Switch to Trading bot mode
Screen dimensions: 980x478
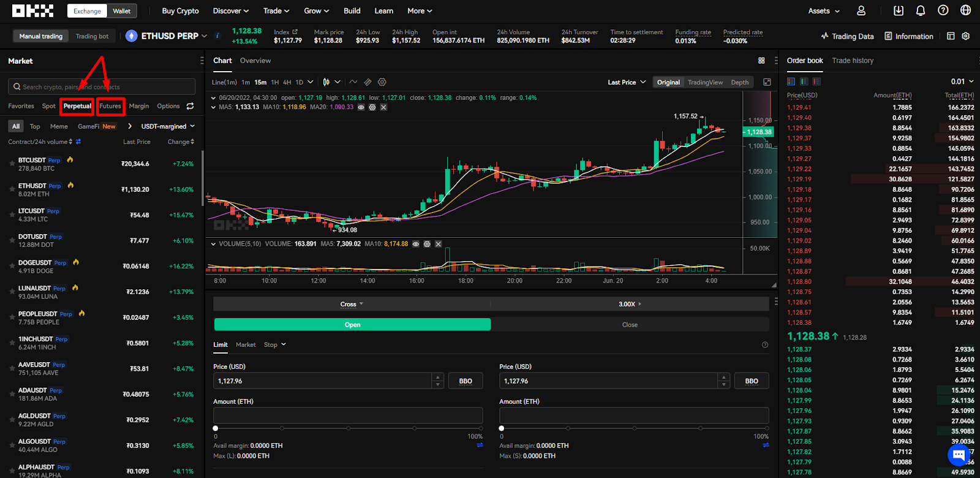pyautogui.click(x=92, y=36)
